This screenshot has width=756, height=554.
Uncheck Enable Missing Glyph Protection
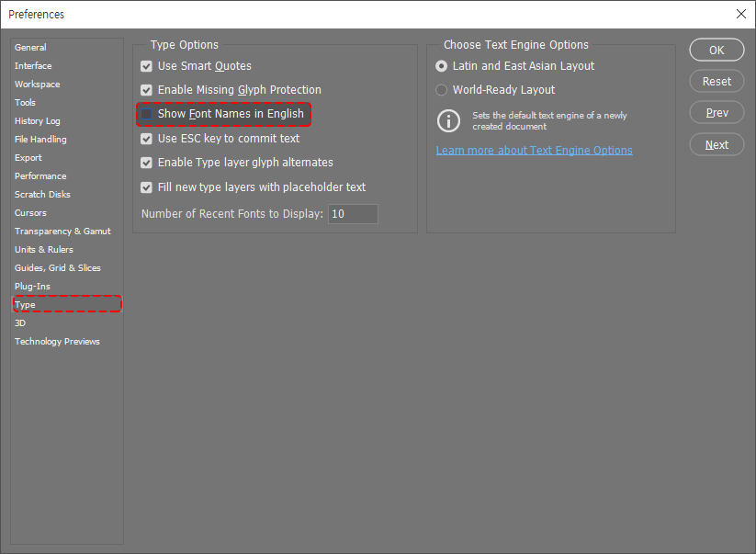pos(146,90)
